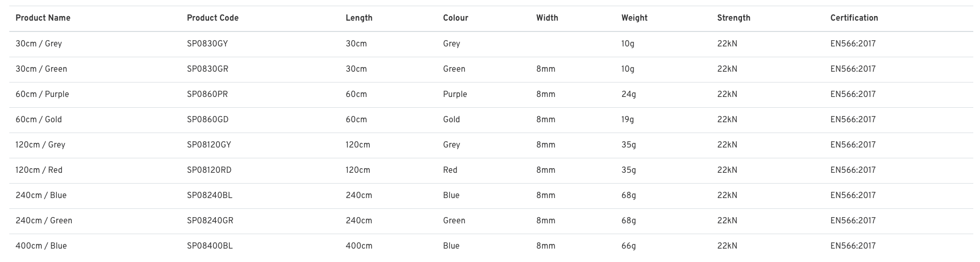Click the 19g weight cell

[x=628, y=120]
